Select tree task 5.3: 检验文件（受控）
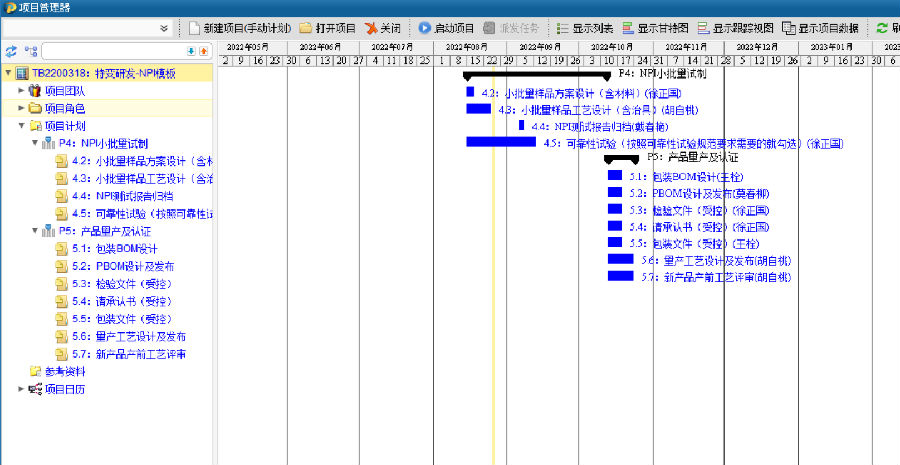Viewport: 900px width, 465px height. [x=122, y=284]
